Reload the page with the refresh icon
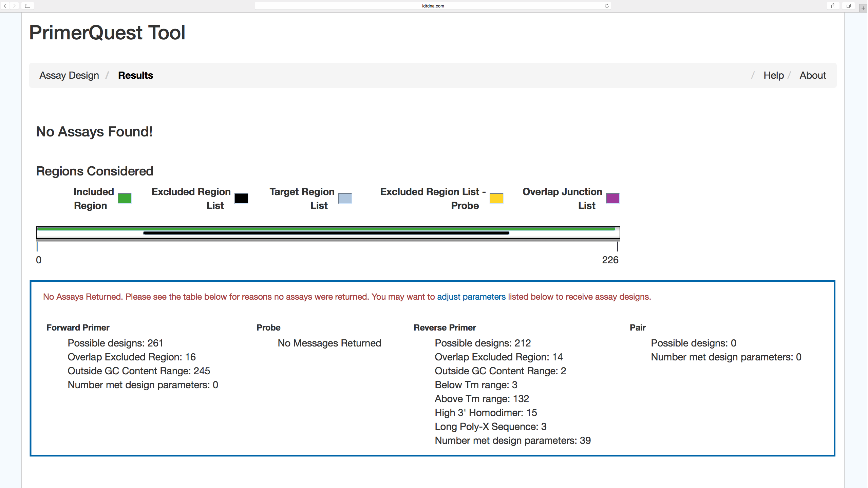This screenshot has height=488, width=868. (607, 6)
